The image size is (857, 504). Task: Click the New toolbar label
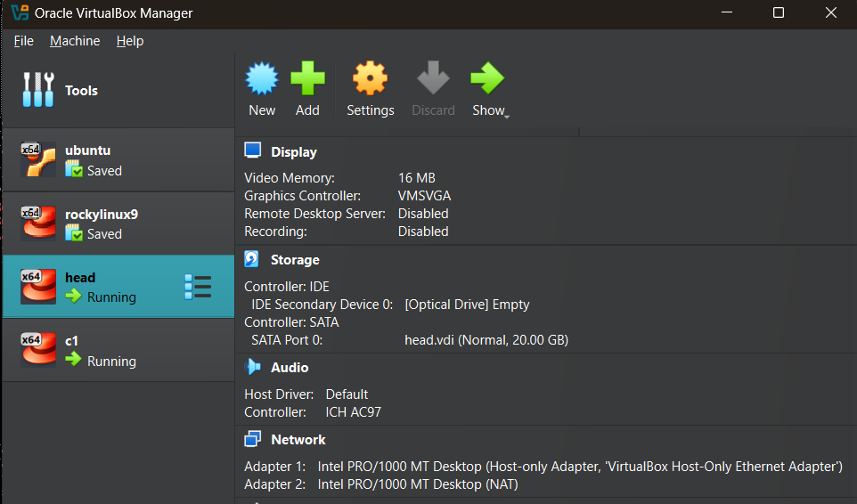tap(262, 110)
